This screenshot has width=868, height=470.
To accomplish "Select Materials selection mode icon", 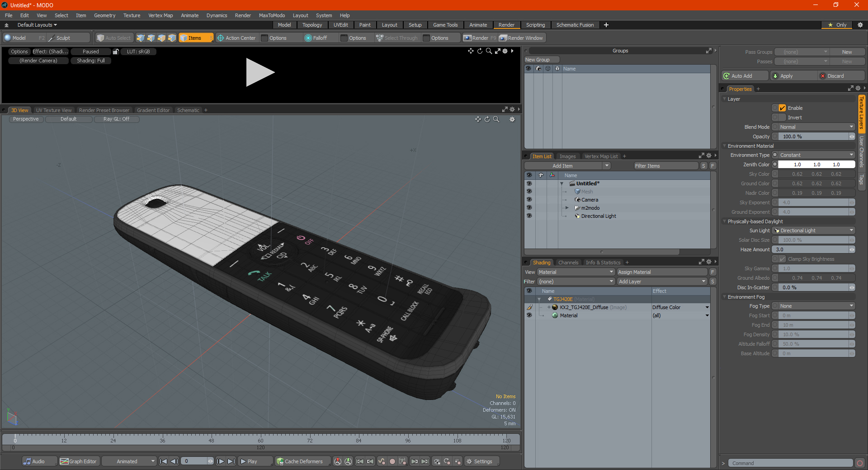I will [x=172, y=38].
